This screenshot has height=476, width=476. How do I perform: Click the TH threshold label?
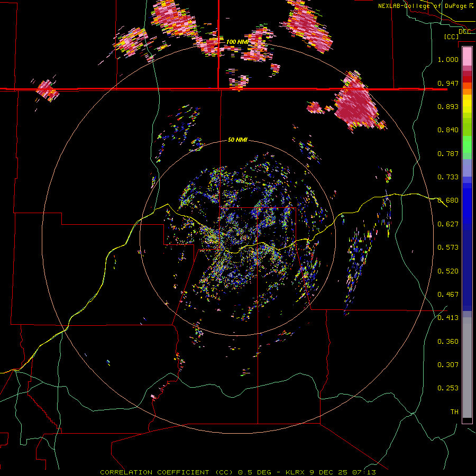pos(454,412)
